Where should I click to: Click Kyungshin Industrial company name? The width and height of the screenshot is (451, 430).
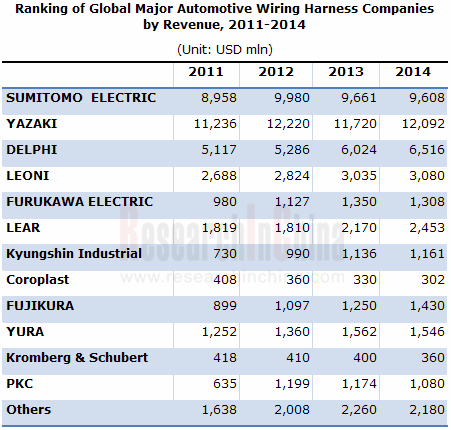pyautogui.click(x=74, y=254)
